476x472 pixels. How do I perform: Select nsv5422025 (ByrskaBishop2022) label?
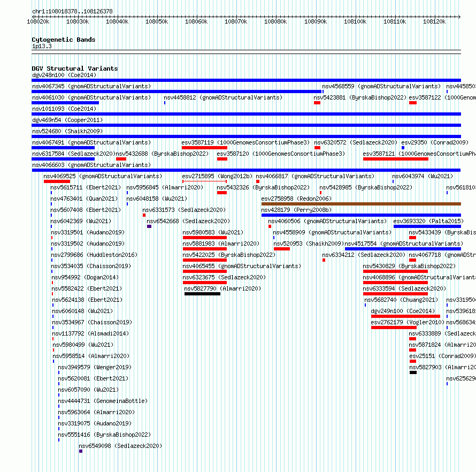(229, 255)
